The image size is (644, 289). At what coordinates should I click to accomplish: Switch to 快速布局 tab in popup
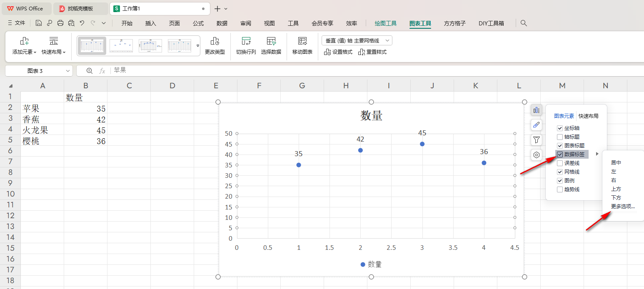coord(589,116)
